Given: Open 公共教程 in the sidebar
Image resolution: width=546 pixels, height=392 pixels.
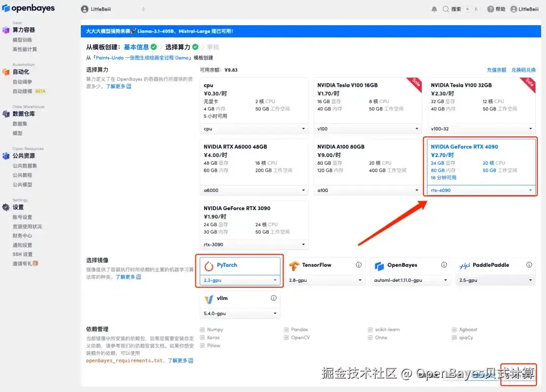Looking at the screenshot, I should pos(22,175).
